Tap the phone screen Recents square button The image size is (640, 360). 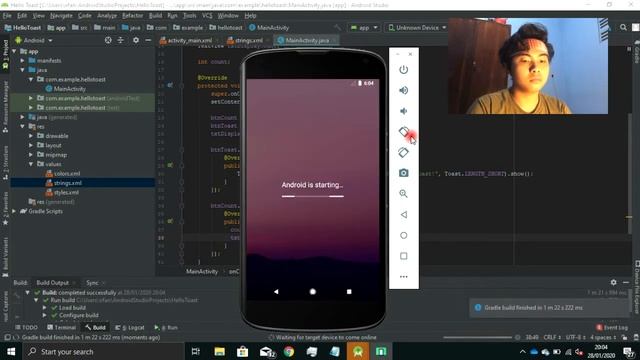coord(349,291)
